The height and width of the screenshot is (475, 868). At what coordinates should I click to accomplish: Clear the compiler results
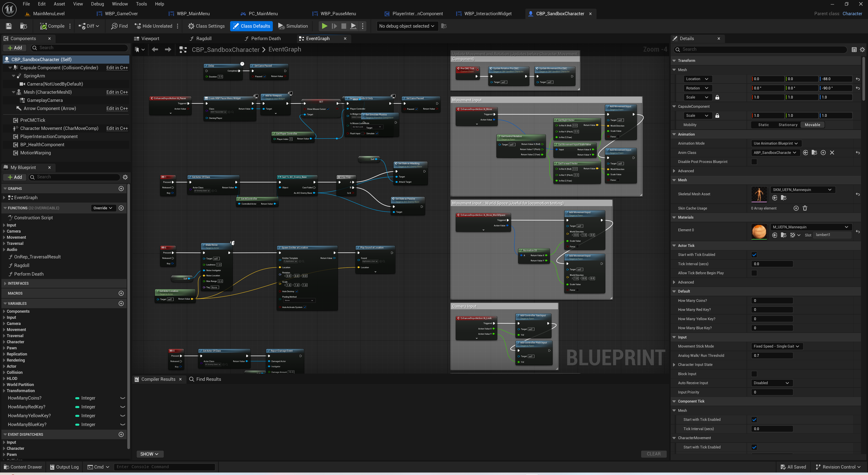point(653,454)
